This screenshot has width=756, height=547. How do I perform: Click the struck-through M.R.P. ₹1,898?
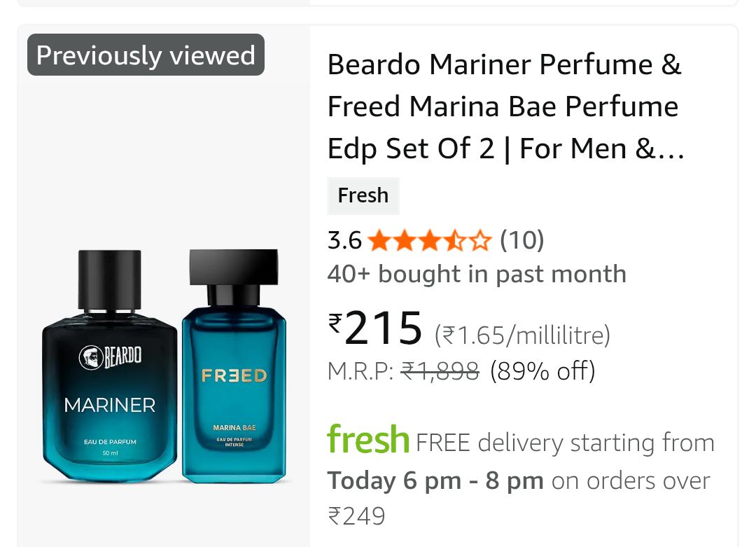(x=440, y=370)
